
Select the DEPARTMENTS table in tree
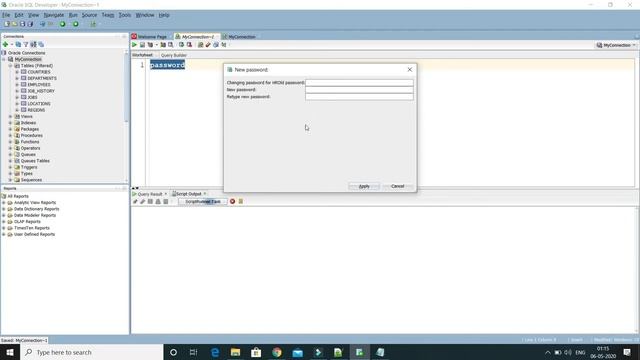click(42, 78)
